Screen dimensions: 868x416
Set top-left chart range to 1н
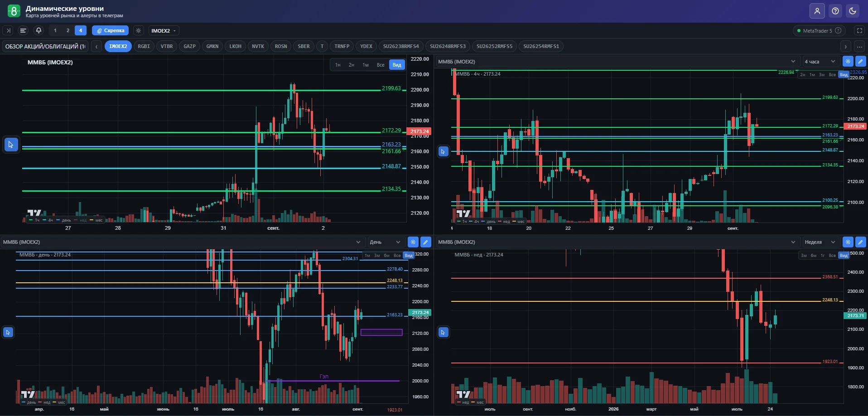[338, 65]
